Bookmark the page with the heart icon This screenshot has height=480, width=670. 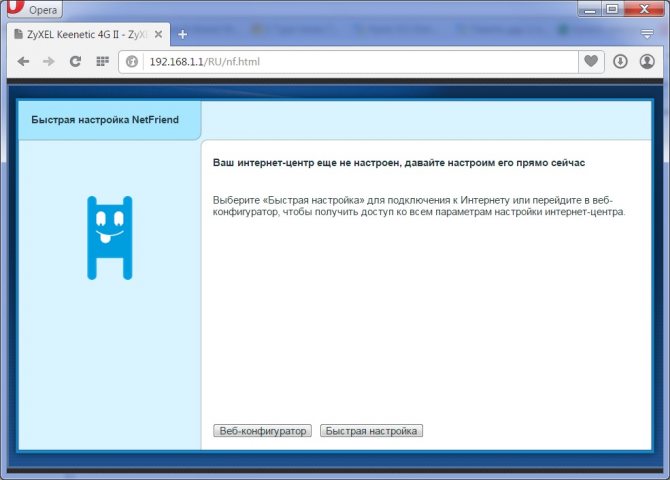tap(591, 61)
